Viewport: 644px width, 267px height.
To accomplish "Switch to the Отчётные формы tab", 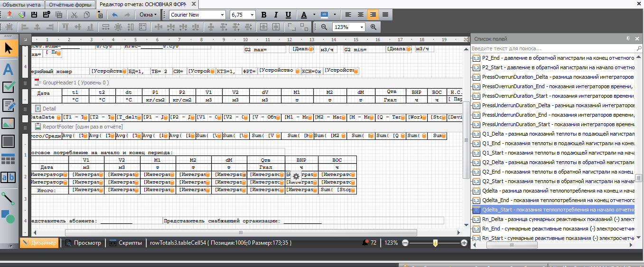I will [x=71, y=4].
